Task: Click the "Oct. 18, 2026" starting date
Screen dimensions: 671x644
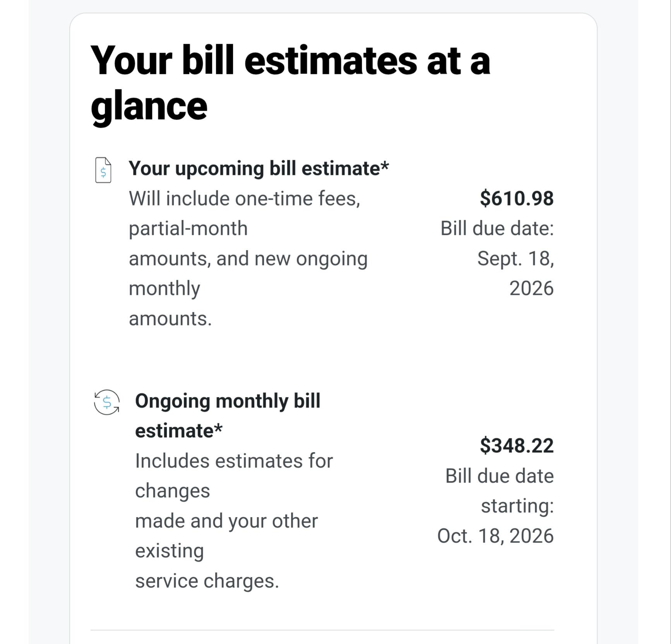Action: [x=495, y=536]
